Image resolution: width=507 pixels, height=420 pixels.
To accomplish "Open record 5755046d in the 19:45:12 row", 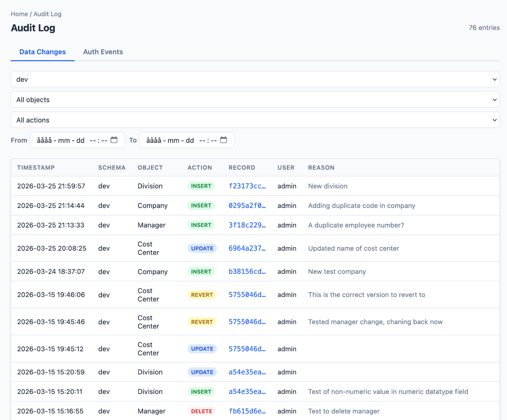I will (x=247, y=349).
